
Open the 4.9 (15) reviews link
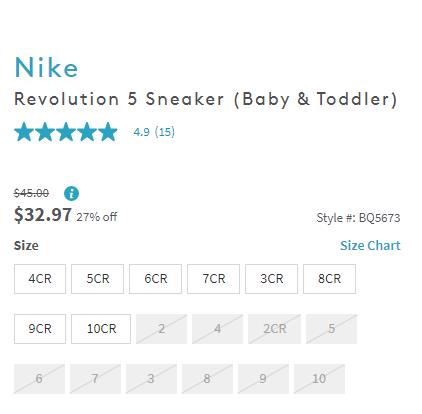(154, 132)
